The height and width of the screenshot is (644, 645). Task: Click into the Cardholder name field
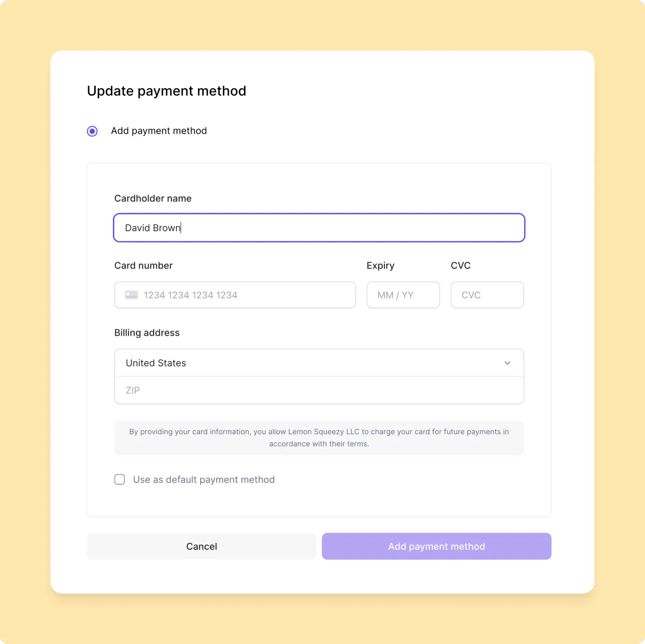click(x=319, y=228)
